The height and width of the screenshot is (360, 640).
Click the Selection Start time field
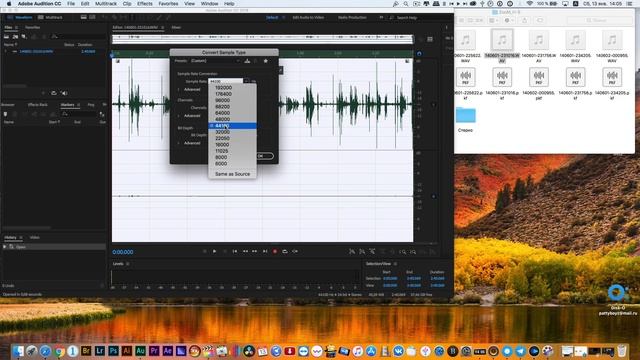click(x=390, y=279)
